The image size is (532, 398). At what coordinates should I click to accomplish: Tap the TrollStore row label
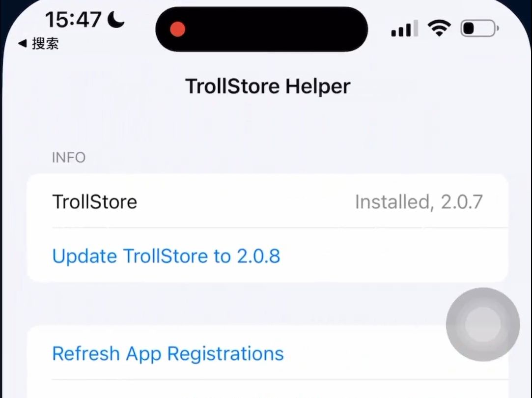[95, 201]
